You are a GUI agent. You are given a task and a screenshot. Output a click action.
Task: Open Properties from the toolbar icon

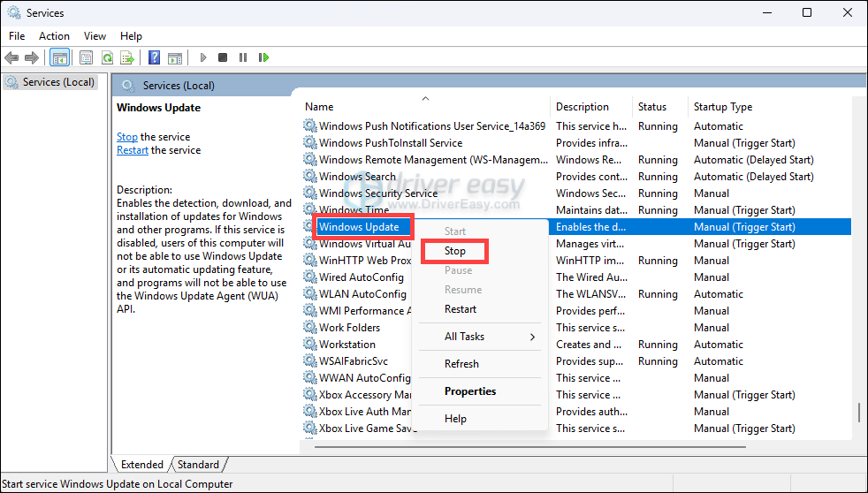(x=86, y=57)
